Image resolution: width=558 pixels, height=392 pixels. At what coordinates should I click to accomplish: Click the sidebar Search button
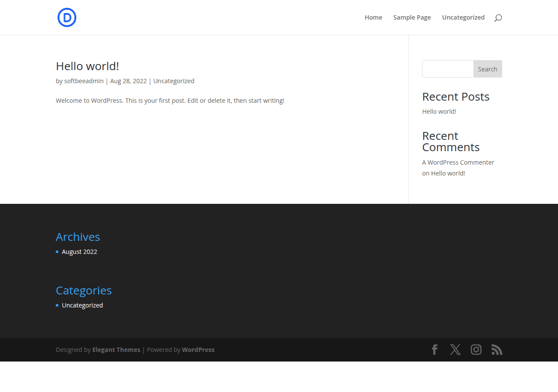click(x=487, y=69)
